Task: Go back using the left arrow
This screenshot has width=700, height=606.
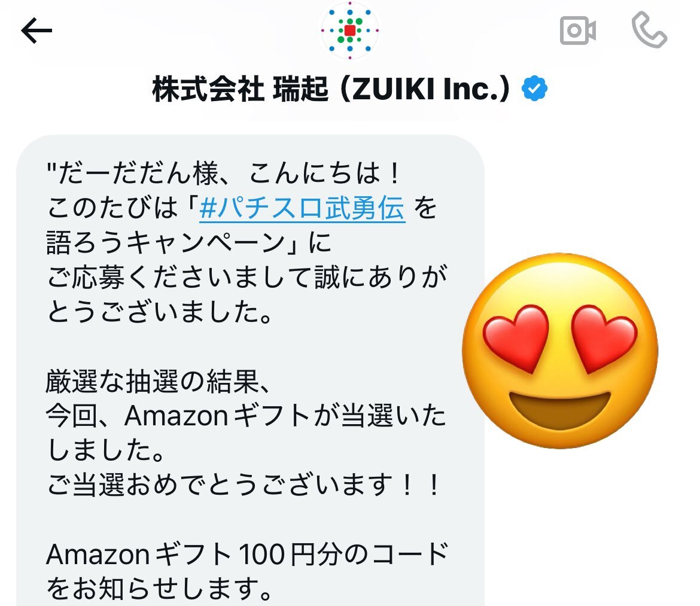Action: (x=36, y=31)
